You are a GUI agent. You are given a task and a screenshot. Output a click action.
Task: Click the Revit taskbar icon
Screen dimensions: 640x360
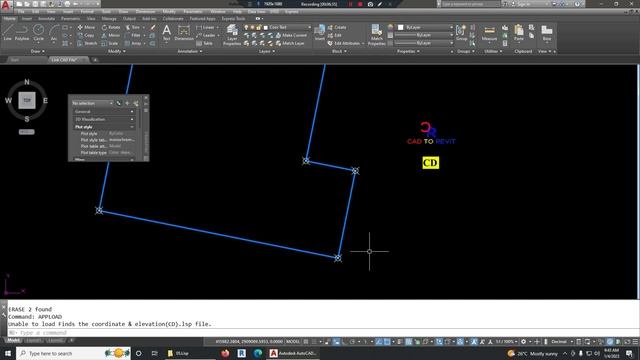(242, 353)
